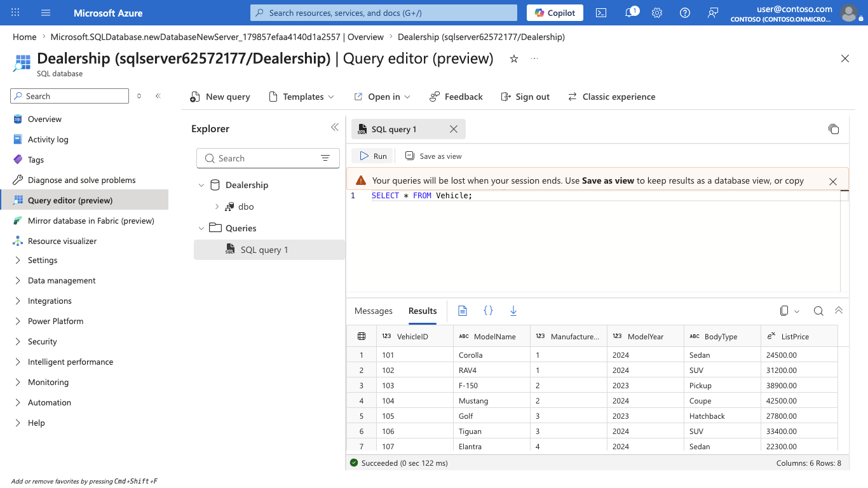Open the Open in dropdown
The height and width of the screenshot is (488, 868).
(382, 97)
